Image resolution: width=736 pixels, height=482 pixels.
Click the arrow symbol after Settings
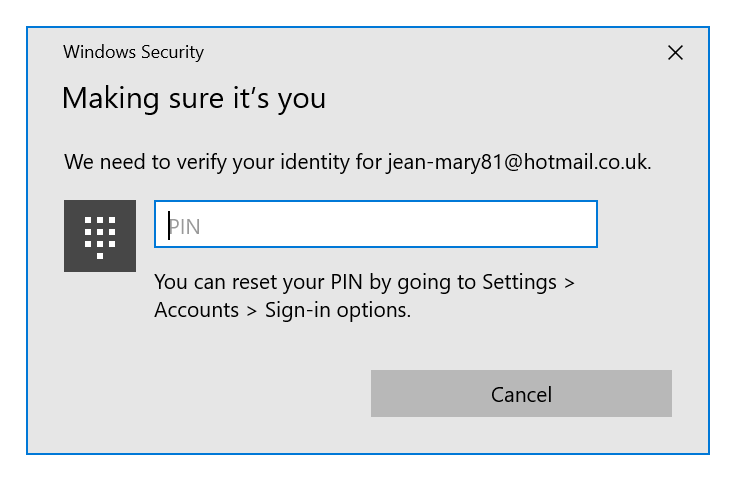coord(569,283)
